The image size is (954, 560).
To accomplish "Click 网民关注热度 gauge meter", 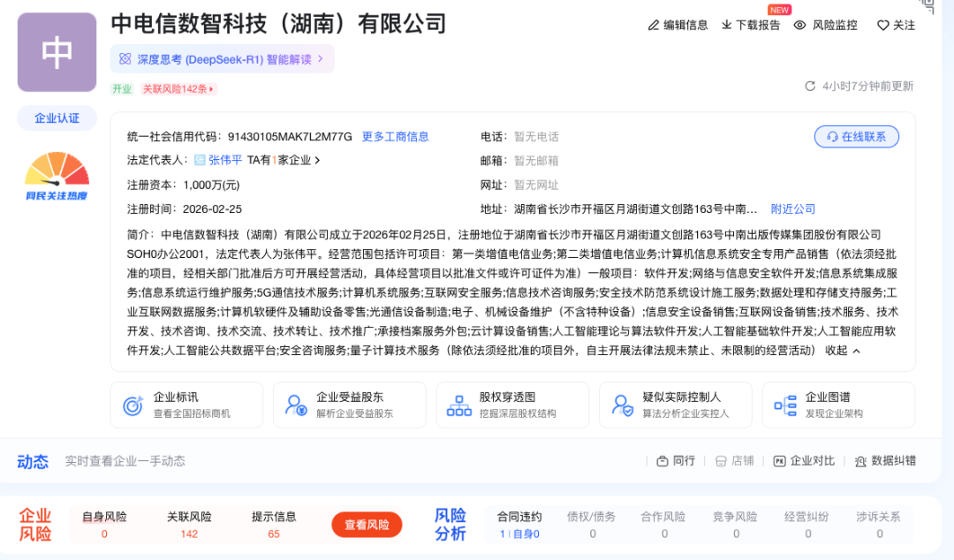I will coord(57,174).
